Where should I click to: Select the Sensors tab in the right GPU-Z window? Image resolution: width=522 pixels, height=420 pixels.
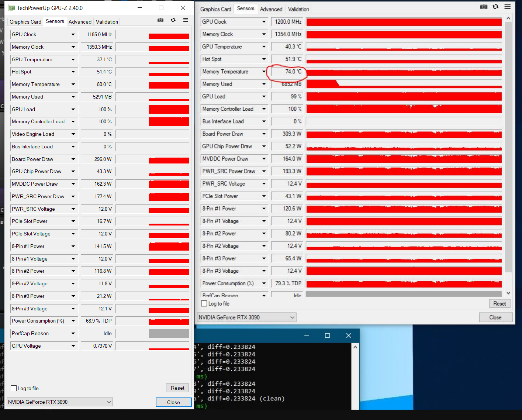(x=246, y=8)
